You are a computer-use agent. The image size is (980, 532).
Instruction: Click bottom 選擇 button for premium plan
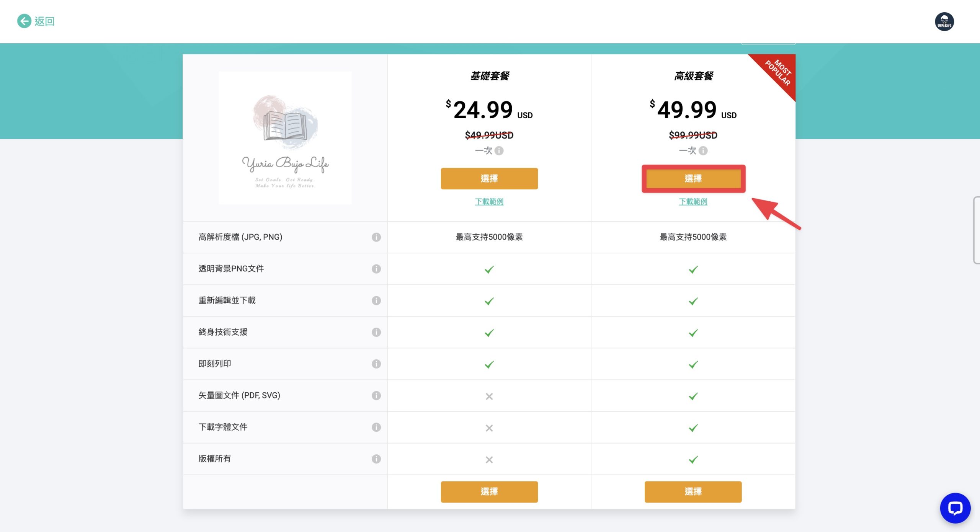point(693,491)
